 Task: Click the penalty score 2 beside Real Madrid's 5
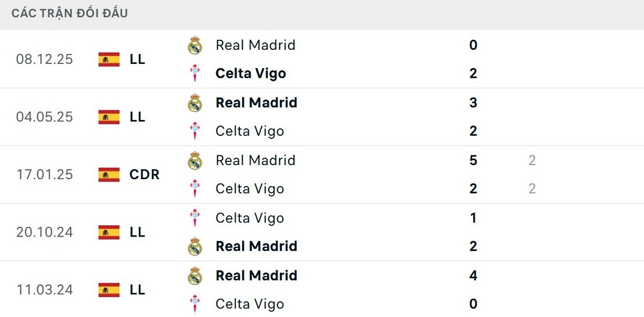pos(532,160)
